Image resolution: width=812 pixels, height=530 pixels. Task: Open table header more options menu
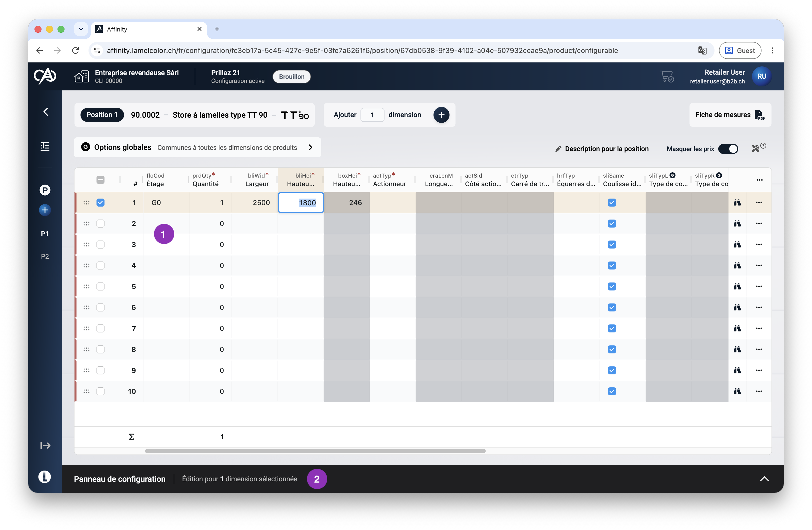(759, 180)
